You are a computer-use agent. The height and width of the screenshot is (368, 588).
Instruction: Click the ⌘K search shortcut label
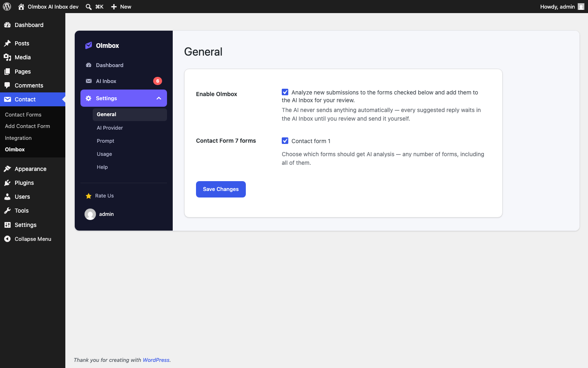(x=99, y=7)
